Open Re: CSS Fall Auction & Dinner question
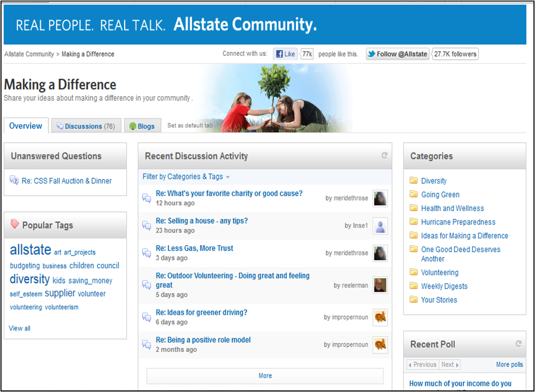This screenshot has width=535, height=392. [66, 181]
